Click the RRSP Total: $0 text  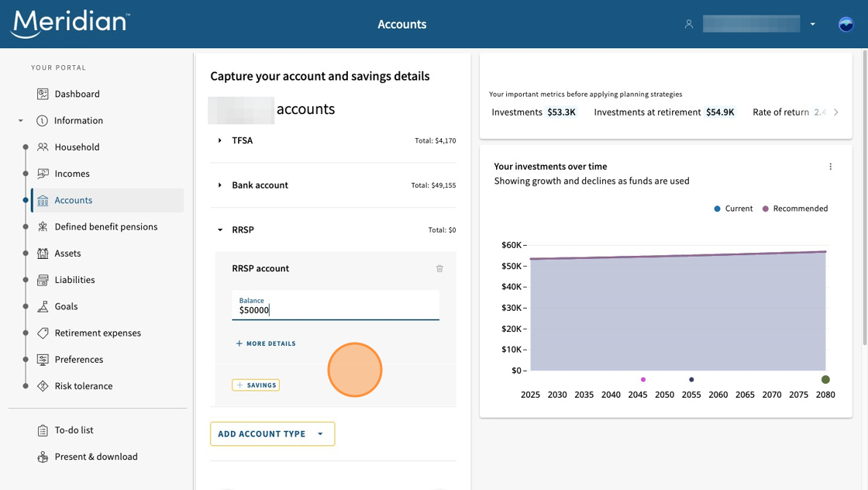click(442, 230)
